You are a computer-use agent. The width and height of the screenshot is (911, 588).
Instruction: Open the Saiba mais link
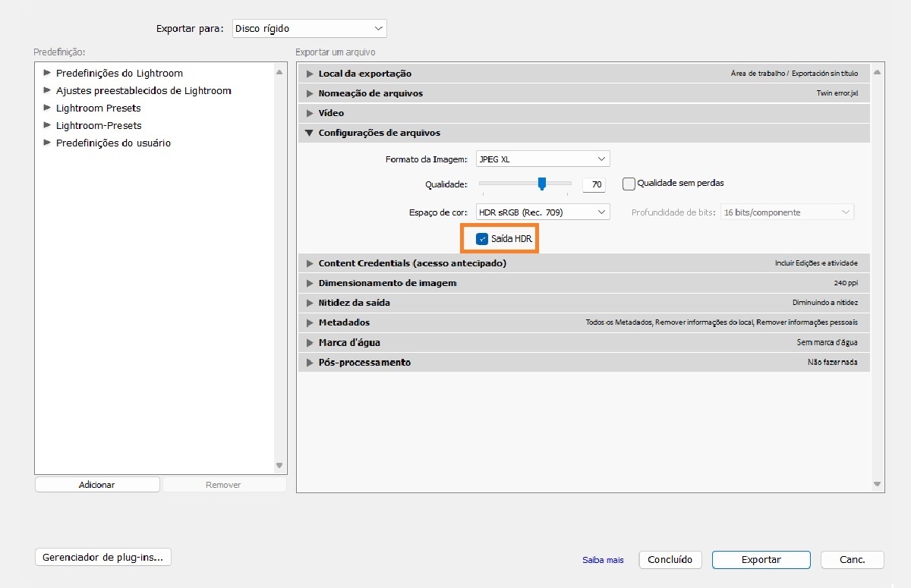[x=603, y=560]
